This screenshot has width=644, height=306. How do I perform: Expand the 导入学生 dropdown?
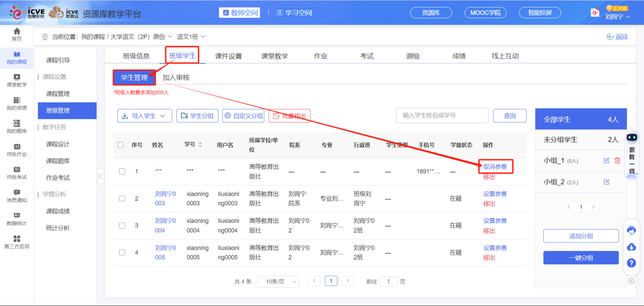coord(144,115)
